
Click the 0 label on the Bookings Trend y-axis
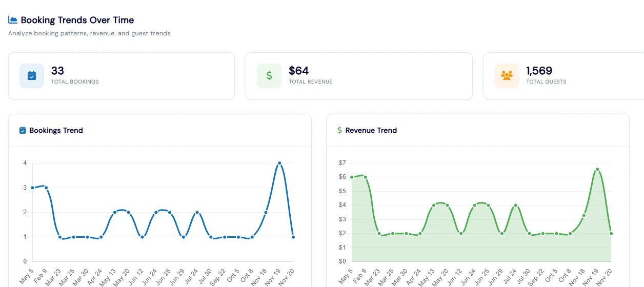25,261
